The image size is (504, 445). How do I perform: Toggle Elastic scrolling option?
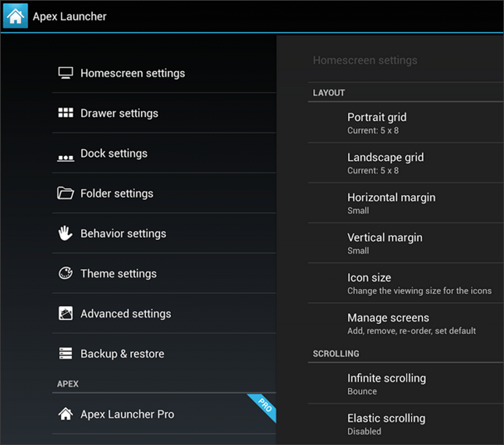[406, 424]
